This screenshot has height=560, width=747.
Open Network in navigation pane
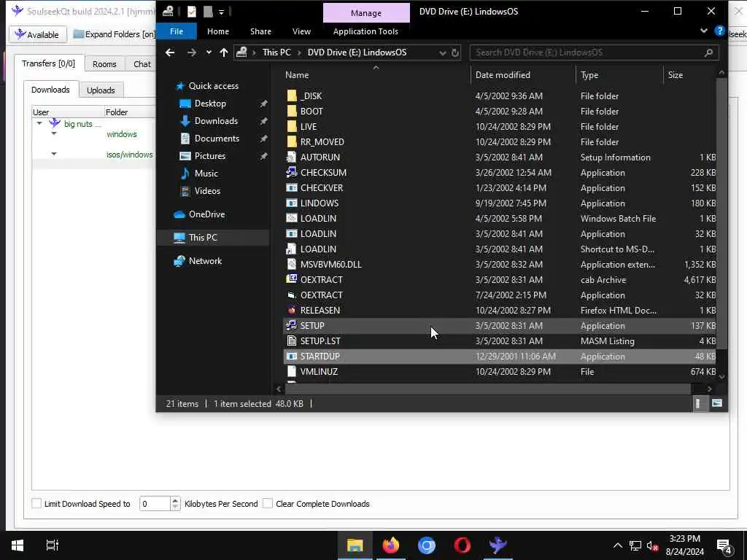(205, 261)
